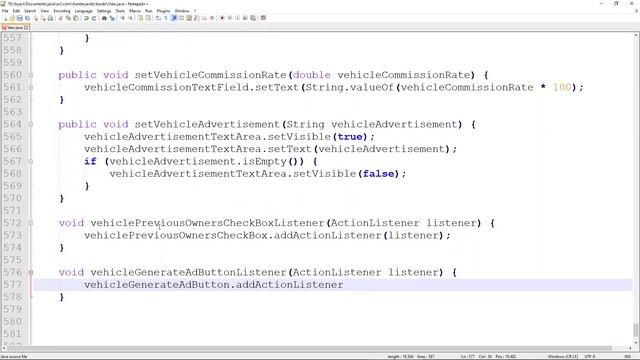Viewport: 640px width, 360px height.
Task: Open the Function List icon
Action: coord(197,18)
